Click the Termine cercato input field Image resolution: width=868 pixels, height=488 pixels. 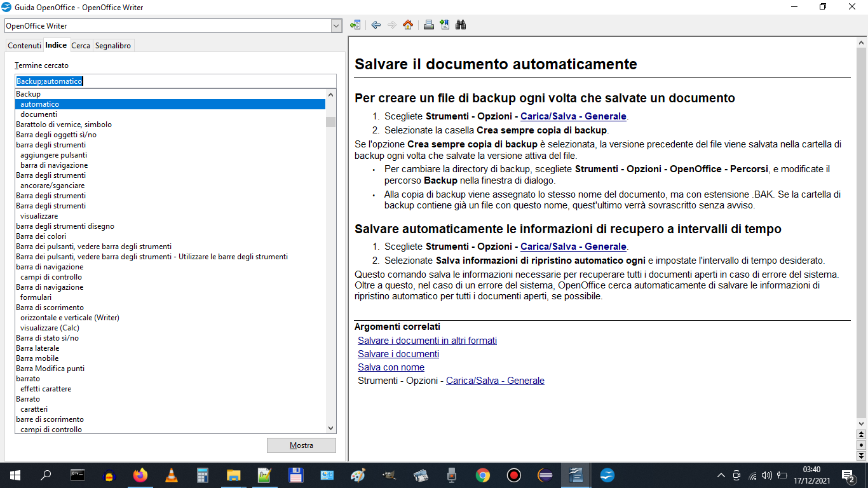click(175, 81)
